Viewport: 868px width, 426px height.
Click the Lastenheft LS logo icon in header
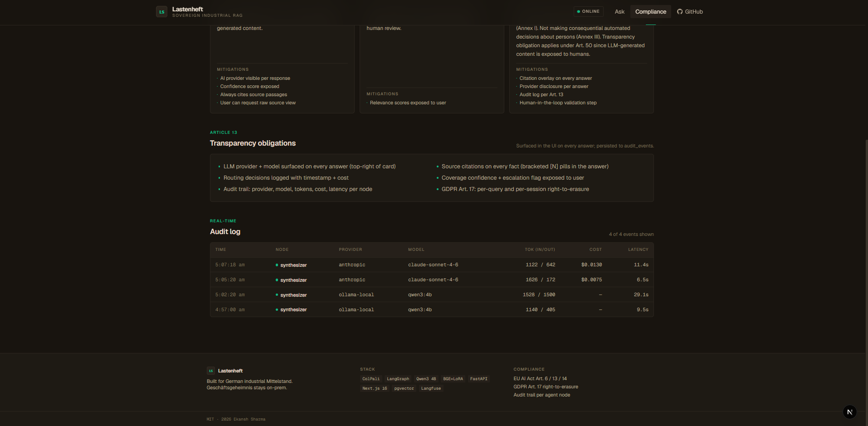161,12
